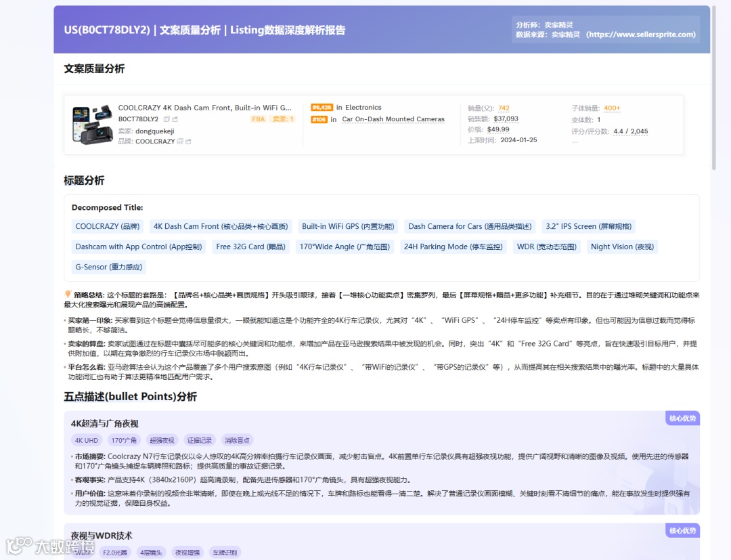Click the child sales value 400+
731x560 pixels.
(x=612, y=108)
